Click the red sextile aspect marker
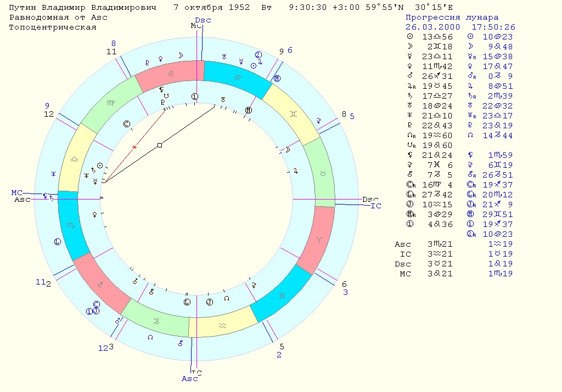The height and width of the screenshot is (392, 562). tap(134, 147)
